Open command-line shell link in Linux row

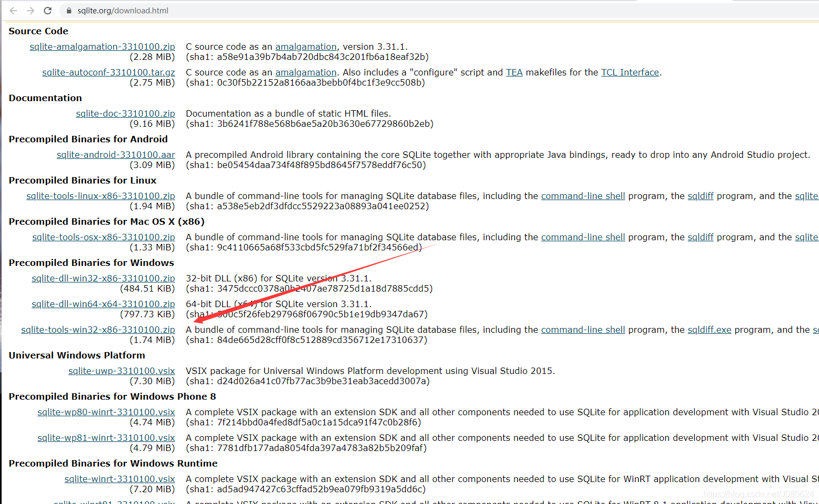click(583, 196)
